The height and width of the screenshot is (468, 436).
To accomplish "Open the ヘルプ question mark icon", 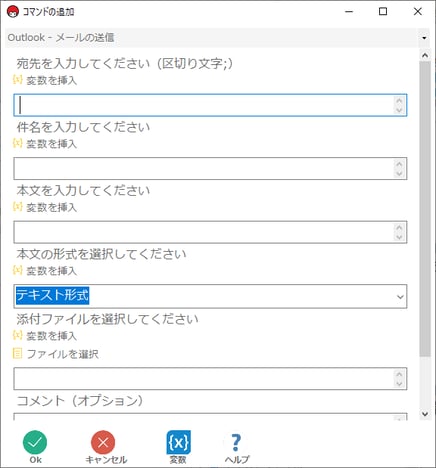I will 236,442.
